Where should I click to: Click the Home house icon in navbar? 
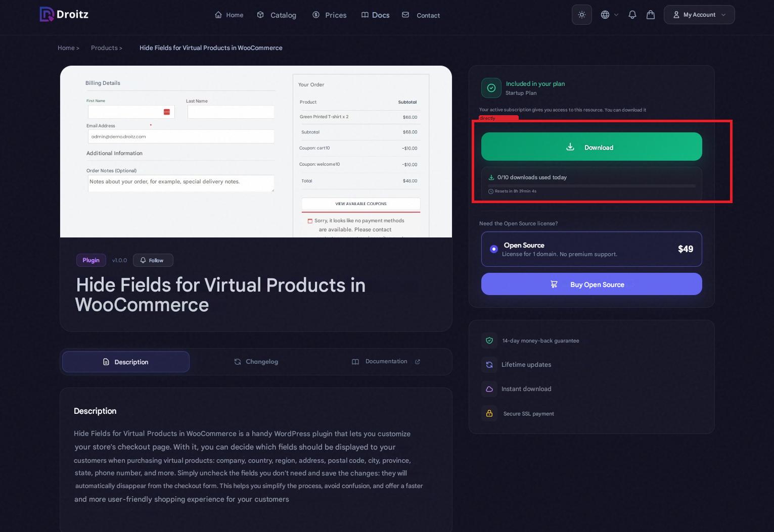(218, 15)
